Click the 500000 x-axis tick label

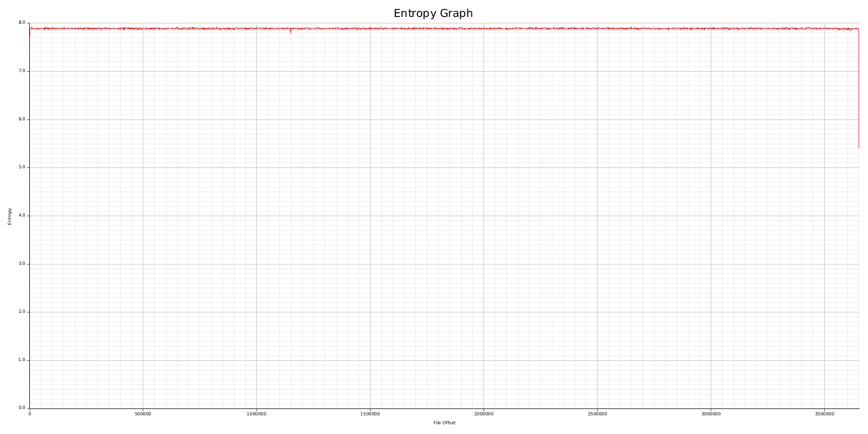(x=143, y=413)
